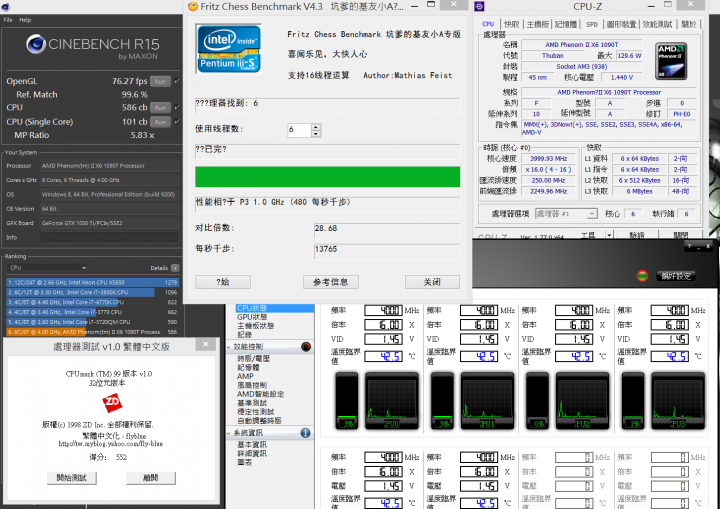Screen dimensions: 720x509
Task: Click the CPU-Z title bar app icon
Action: click(479, 6)
